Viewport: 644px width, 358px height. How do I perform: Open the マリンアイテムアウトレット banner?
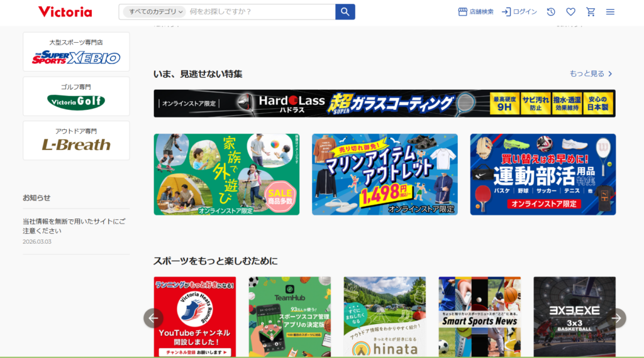coord(385,174)
